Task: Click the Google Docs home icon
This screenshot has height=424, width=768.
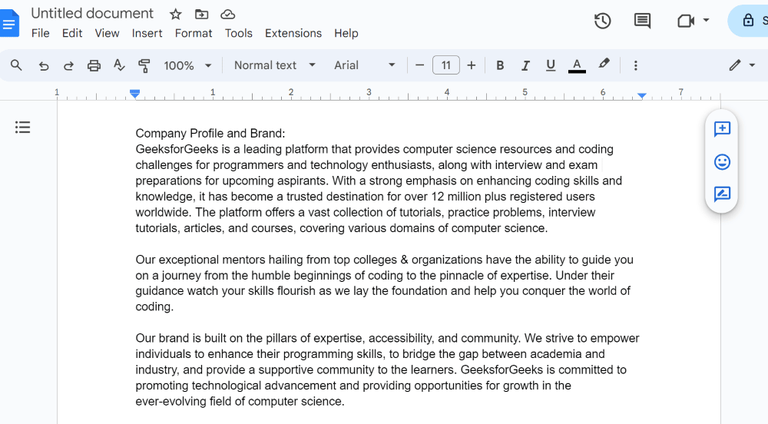Action: [x=9, y=23]
